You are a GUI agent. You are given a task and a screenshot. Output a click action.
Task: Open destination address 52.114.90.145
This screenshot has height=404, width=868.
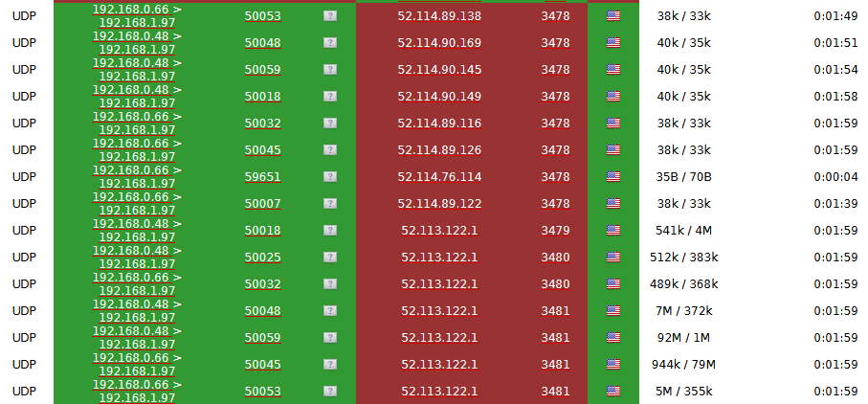pyautogui.click(x=439, y=70)
